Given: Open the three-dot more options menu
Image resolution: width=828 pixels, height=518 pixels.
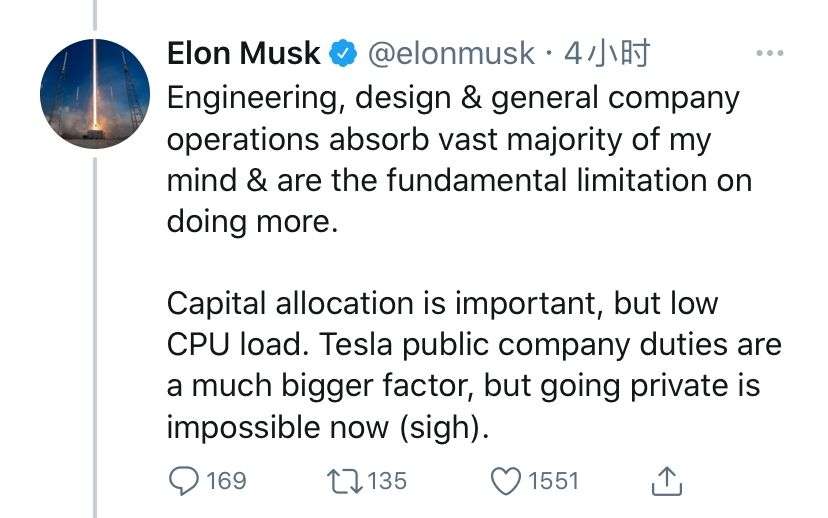Looking at the screenshot, I should pyautogui.click(x=769, y=53).
